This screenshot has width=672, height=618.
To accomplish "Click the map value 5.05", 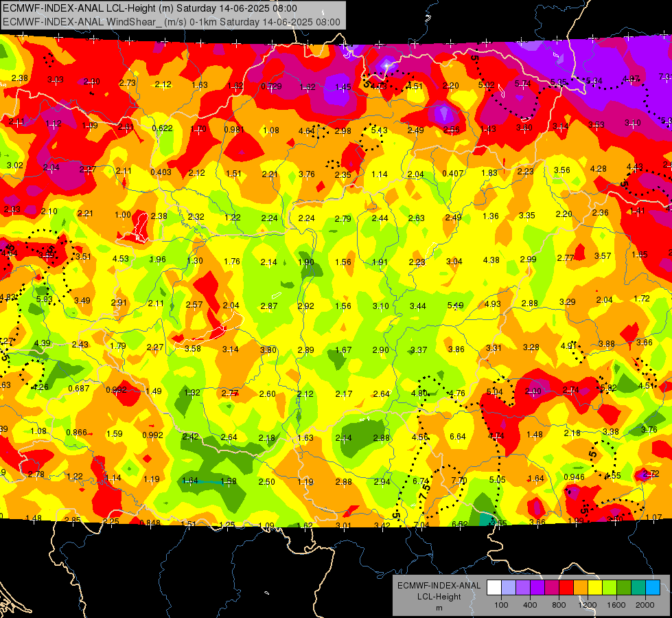I will tap(497, 479).
